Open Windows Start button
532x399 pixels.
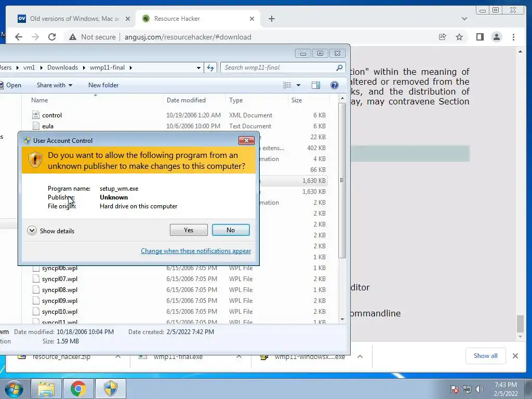tap(14, 389)
